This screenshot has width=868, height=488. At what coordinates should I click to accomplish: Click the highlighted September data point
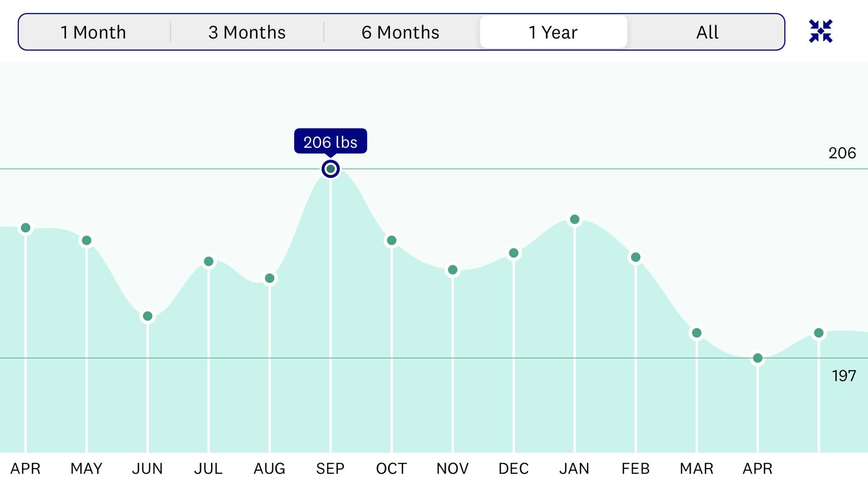pyautogui.click(x=331, y=169)
